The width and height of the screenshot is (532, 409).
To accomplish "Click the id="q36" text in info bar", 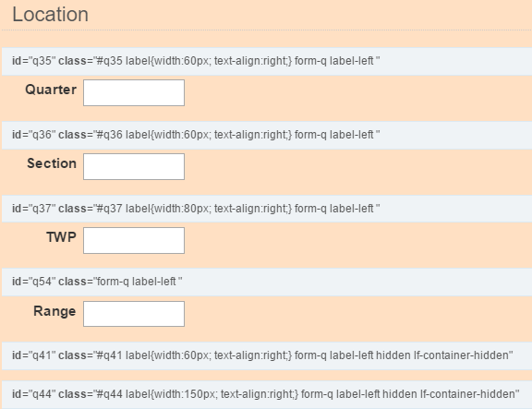I will [34, 135].
